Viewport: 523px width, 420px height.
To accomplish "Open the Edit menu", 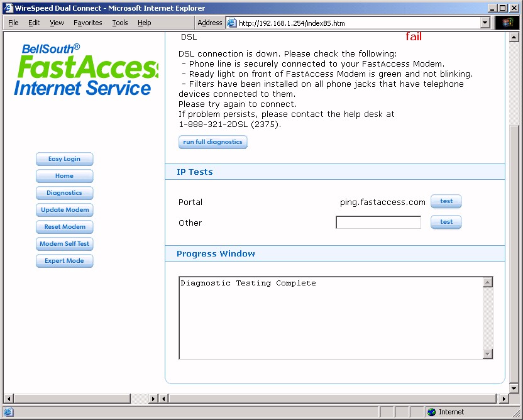I will (x=34, y=23).
